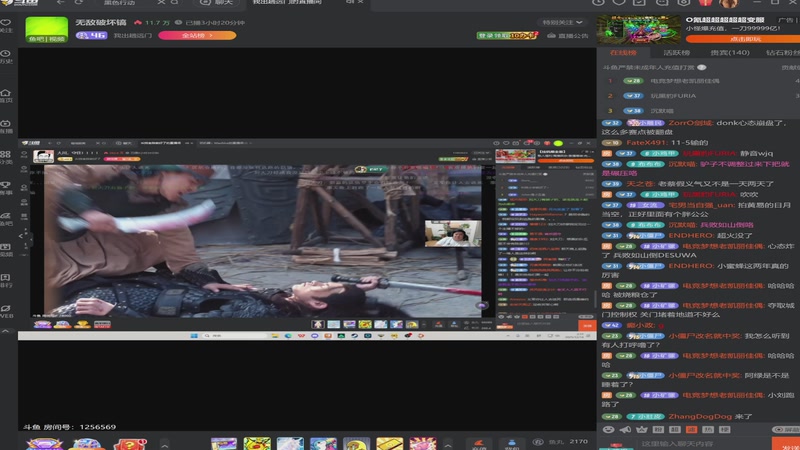
Task: Open the message icon in title bar
Action: click(x=662, y=2)
